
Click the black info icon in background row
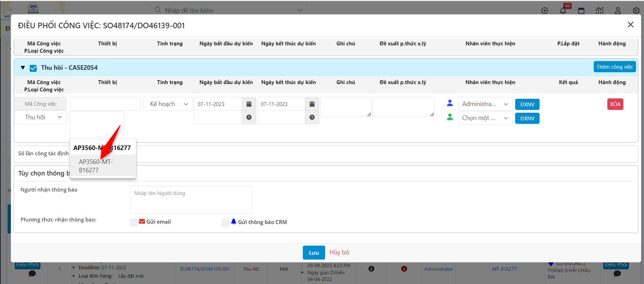click(x=371, y=269)
